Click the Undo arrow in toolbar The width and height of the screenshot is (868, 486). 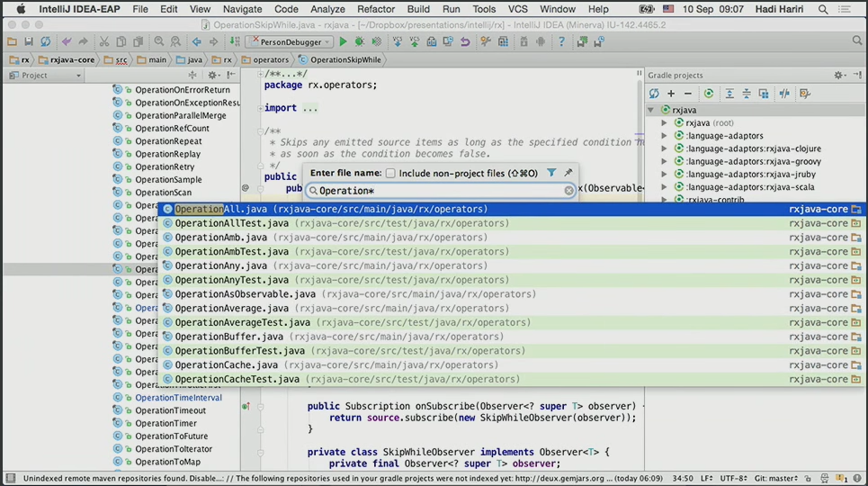(67, 41)
